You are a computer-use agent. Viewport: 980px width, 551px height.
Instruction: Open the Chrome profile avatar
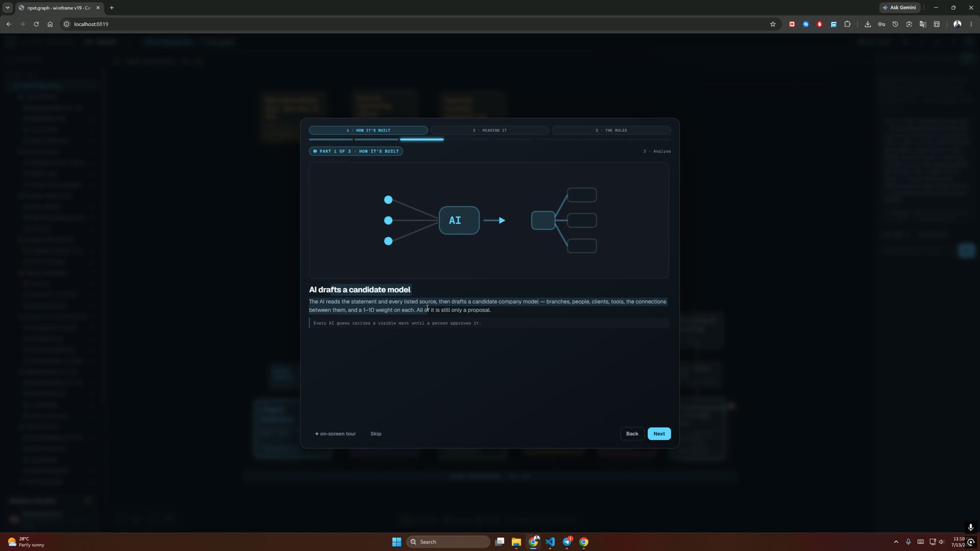point(957,24)
